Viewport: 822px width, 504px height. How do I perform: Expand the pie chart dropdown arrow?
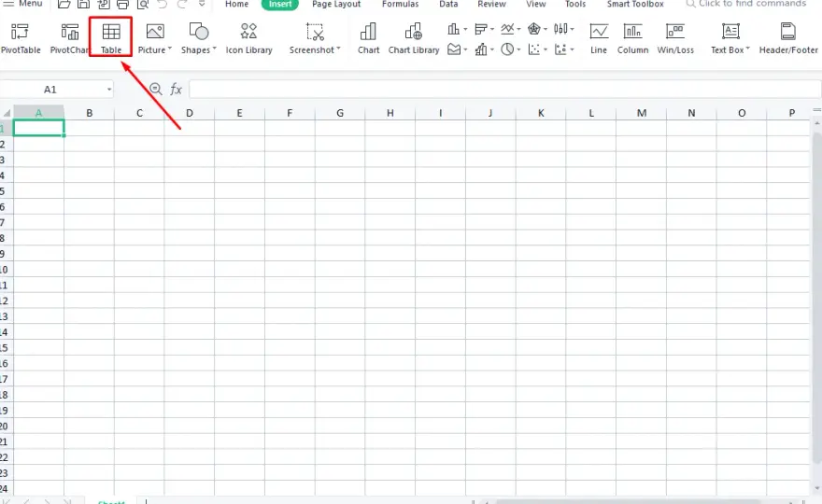point(518,49)
